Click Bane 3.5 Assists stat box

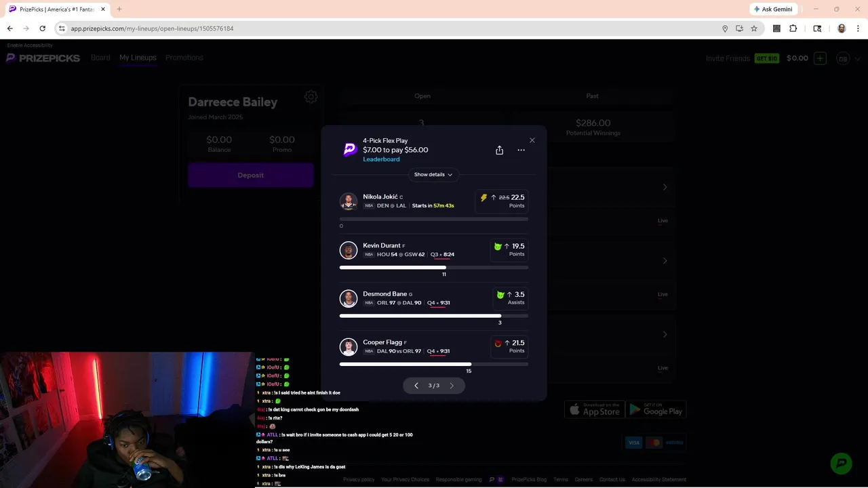(511, 298)
